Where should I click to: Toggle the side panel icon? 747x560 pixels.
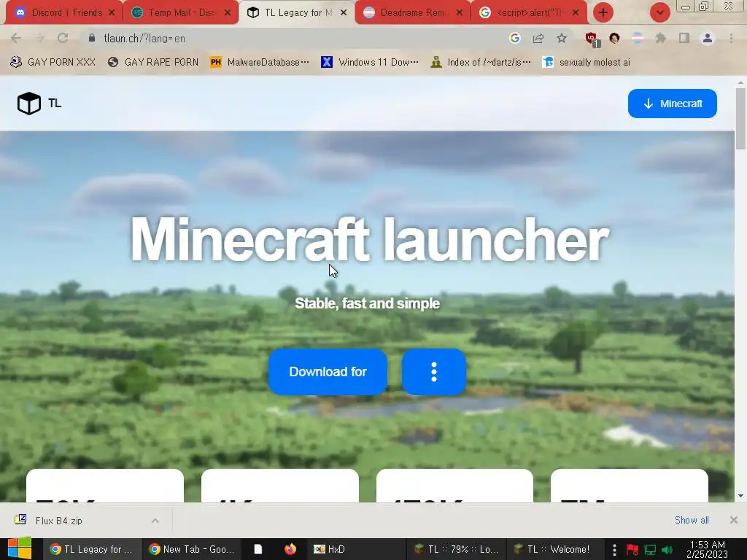684,38
